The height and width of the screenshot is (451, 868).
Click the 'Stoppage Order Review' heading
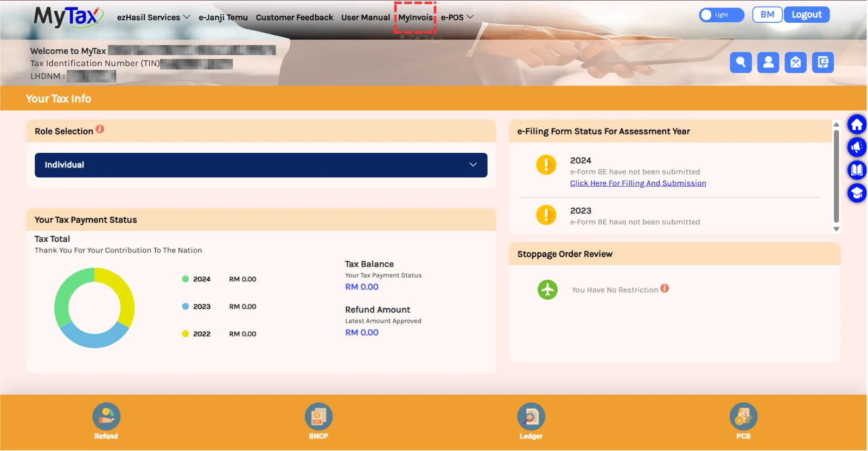565,254
